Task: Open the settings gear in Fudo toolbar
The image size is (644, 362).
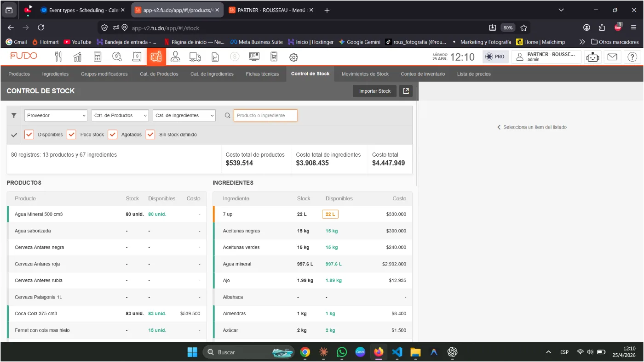Action: [x=293, y=57]
